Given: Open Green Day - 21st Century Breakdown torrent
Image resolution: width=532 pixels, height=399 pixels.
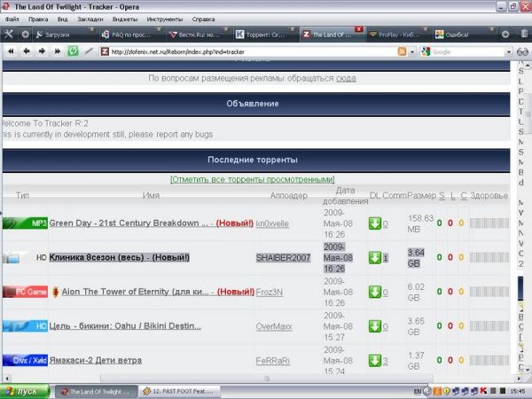Looking at the screenshot, I should pos(129,223).
